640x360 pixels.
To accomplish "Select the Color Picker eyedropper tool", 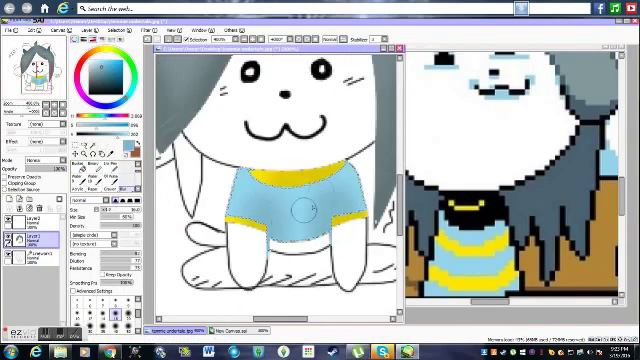I will tap(110, 154).
